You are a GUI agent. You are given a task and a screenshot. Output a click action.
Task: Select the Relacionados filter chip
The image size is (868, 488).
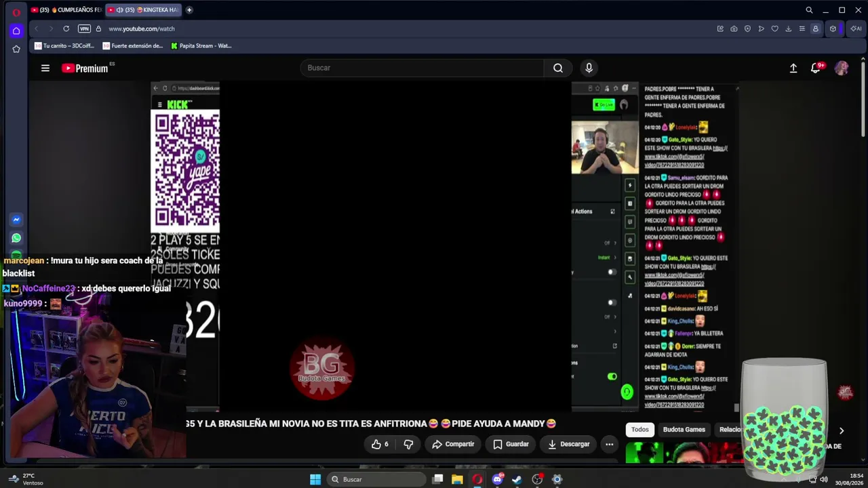pos(730,430)
